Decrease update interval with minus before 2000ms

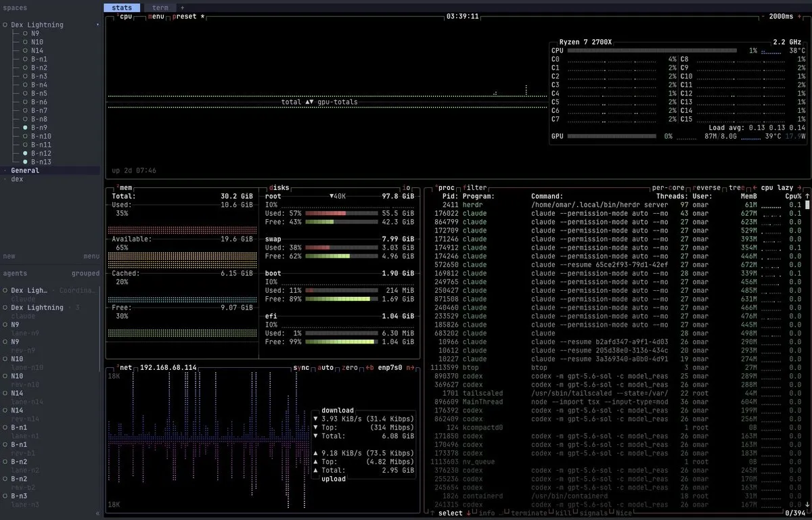pos(763,16)
